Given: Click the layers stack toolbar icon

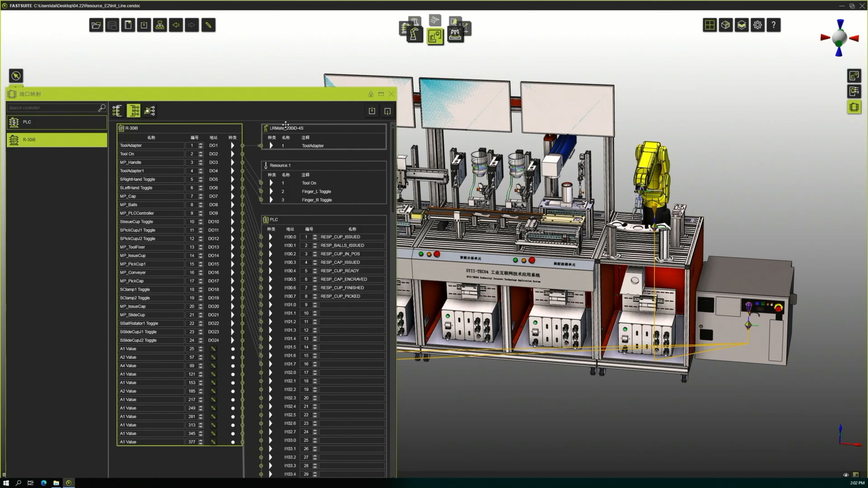Looking at the screenshot, I should coord(741,25).
